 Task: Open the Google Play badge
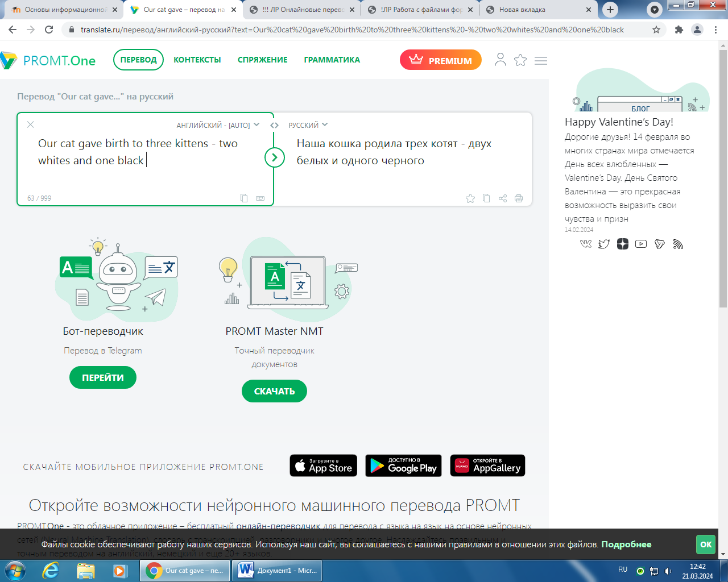[x=403, y=465]
